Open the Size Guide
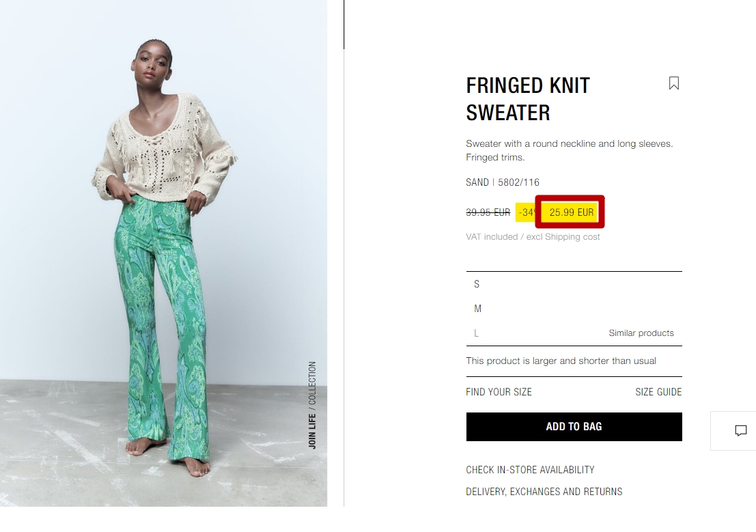The height and width of the screenshot is (532, 756). (658, 392)
